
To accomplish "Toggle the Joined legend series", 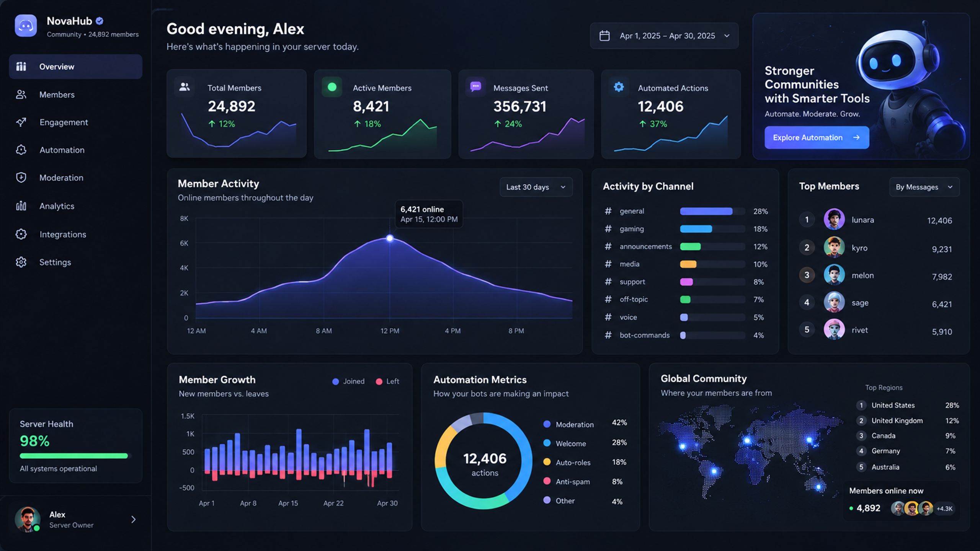I will pos(348,381).
